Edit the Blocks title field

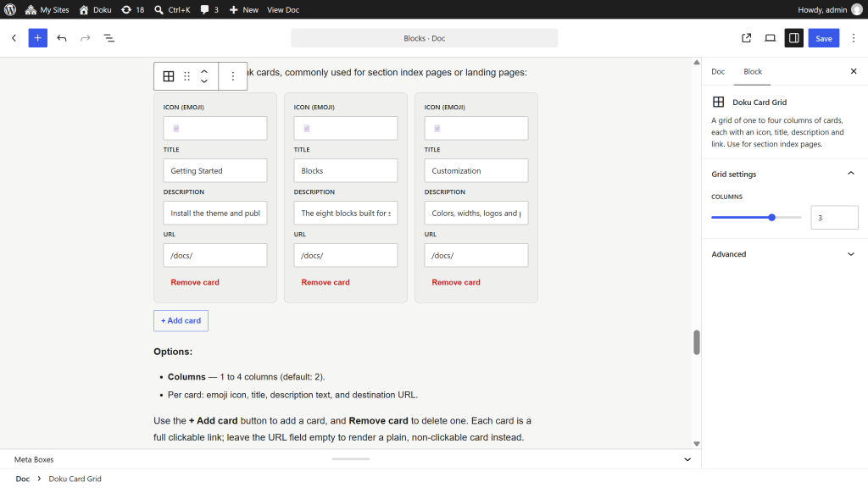[346, 170]
